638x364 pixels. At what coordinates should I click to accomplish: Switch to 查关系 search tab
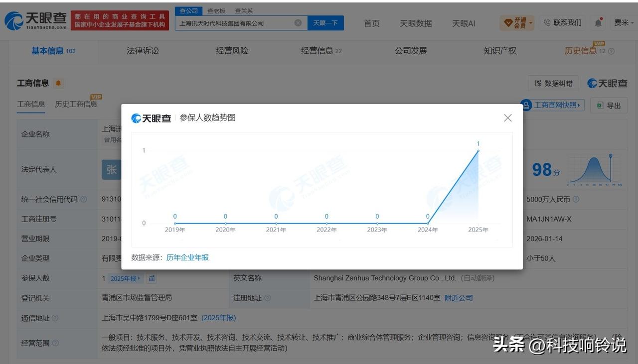(244, 10)
